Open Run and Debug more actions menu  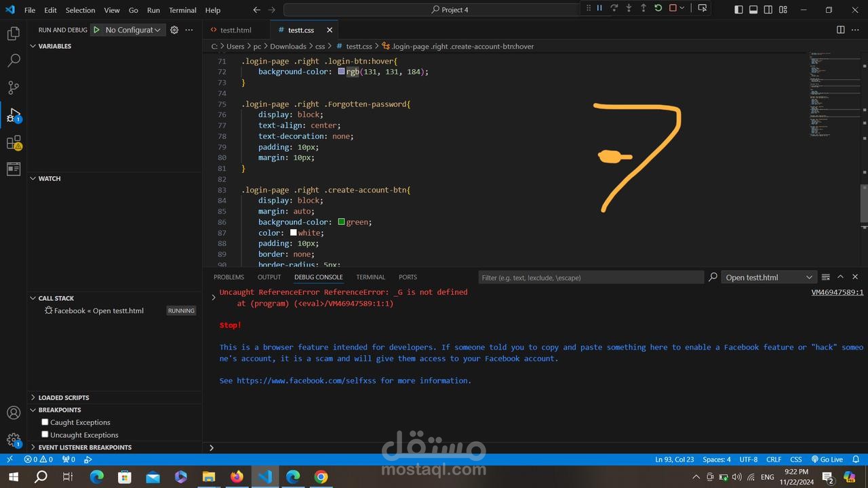click(x=189, y=30)
